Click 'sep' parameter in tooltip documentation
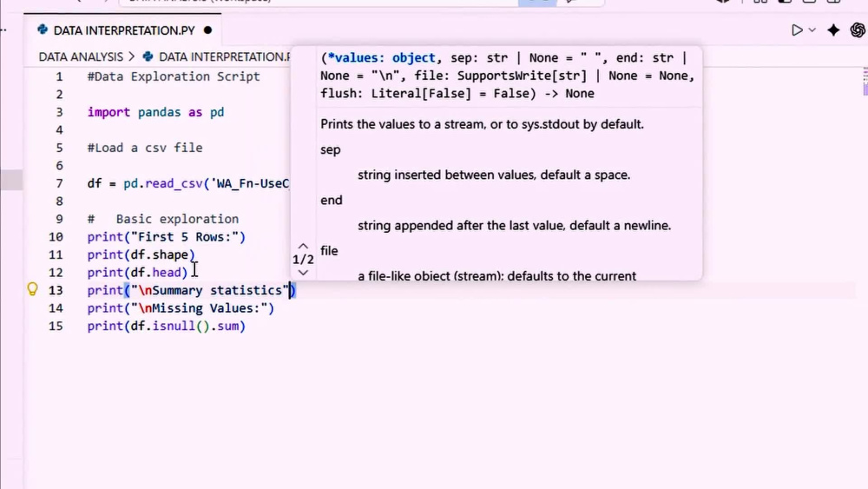The image size is (868, 489). (x=331, y=149)
